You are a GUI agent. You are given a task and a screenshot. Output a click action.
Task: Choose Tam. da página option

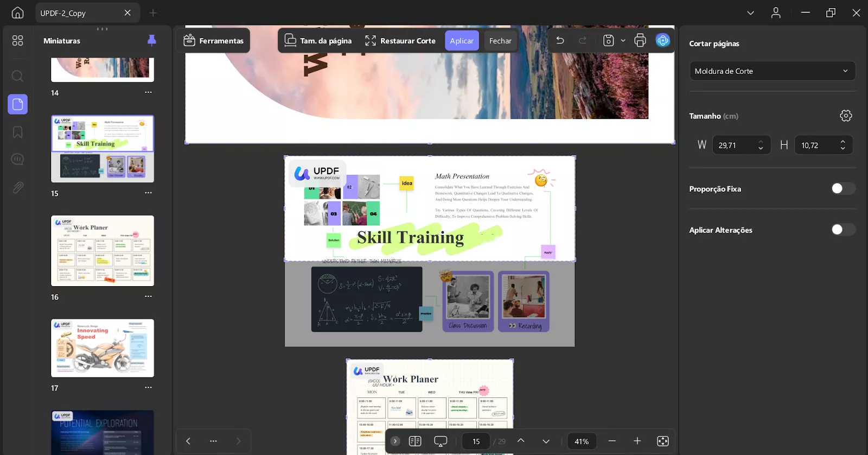tap(318, 41)
